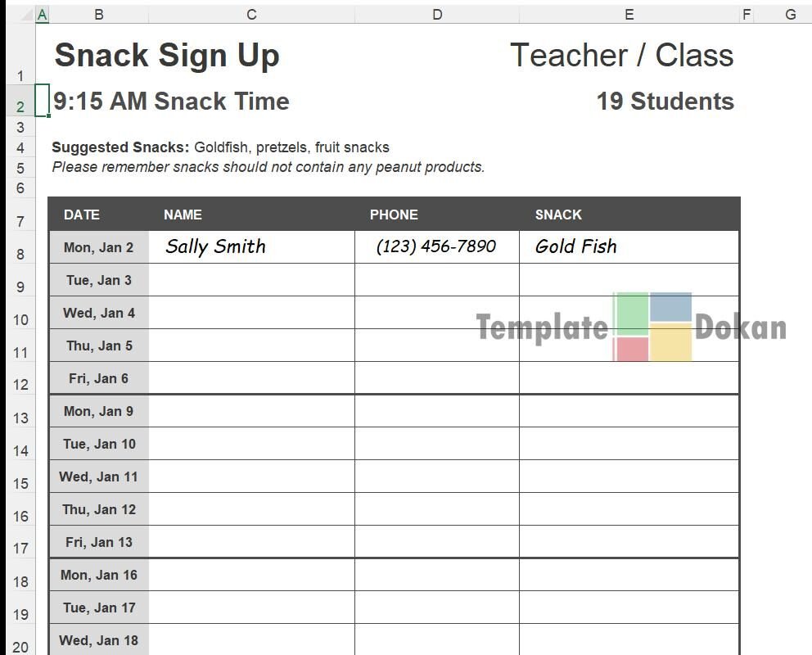
Task: Click row 20 header
Action: click(20, 647)
